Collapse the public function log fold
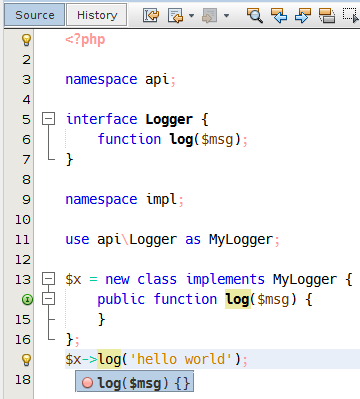This screenshot has width=360, height=399. pos(48,299)
